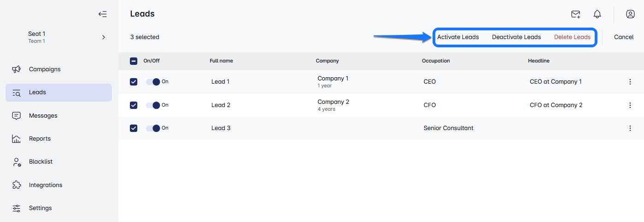Collapse the sidebar with the arrow icon
Viewport: 644px width, 222px height.
pos(103,14)
